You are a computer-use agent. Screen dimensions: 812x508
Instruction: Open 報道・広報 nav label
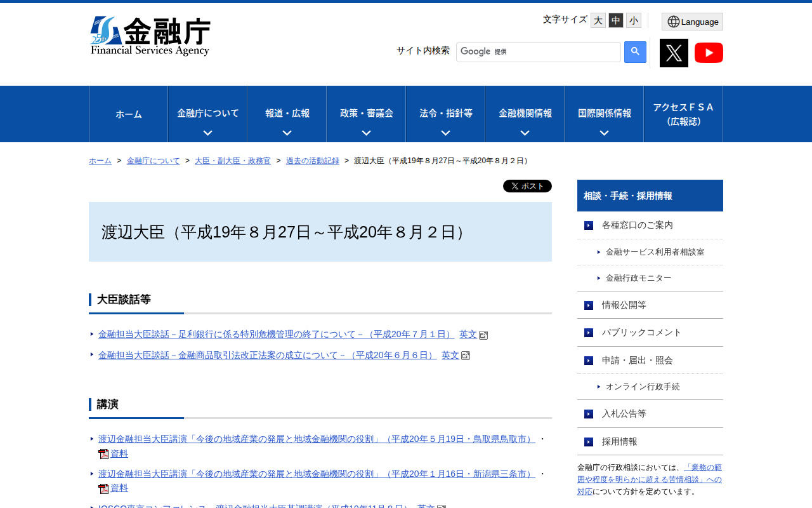[287, 113]
